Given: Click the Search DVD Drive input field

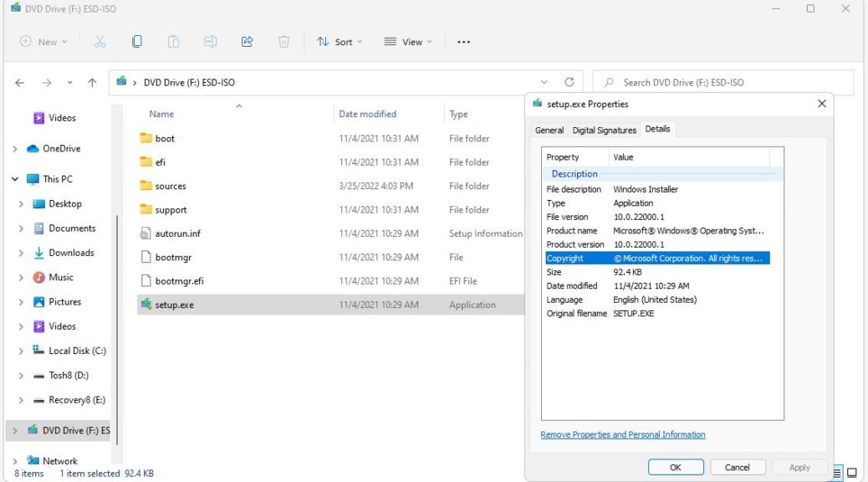Looking at the screenshot, I should 723,83.
